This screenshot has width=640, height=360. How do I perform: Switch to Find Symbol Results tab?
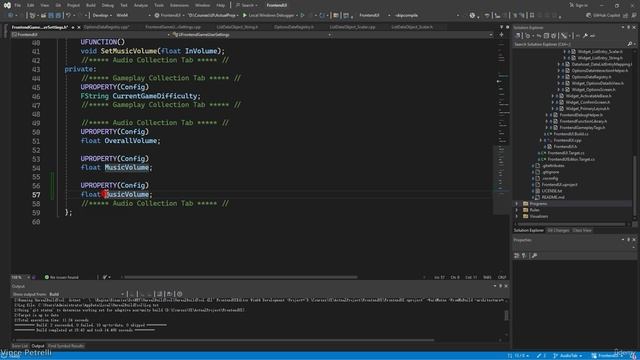coord(66,346)
